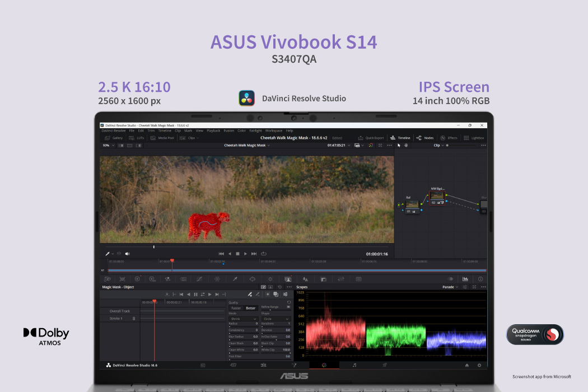Open the node editor Clip dropdown
Image resolution: width=588 pixels, height=392 pixels.
coord(438,145)
